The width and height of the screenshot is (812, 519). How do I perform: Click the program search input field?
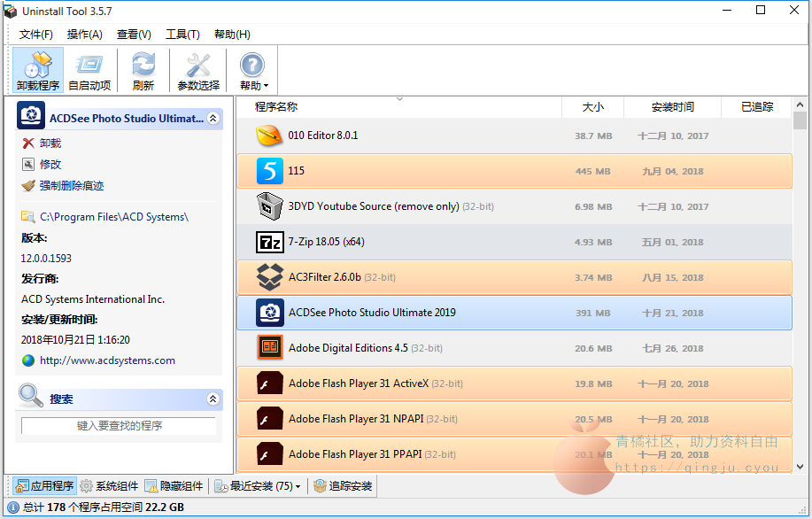(x=119, y=426)
